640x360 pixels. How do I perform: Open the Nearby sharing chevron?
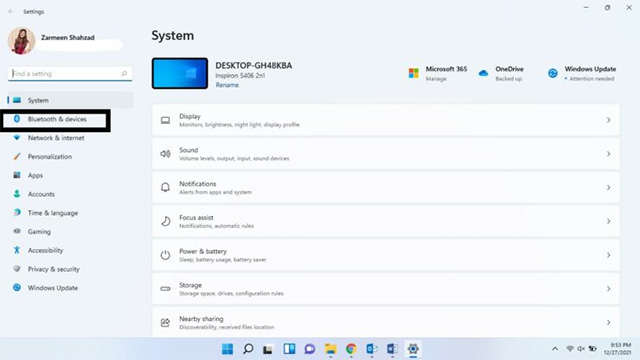point(609,322)
